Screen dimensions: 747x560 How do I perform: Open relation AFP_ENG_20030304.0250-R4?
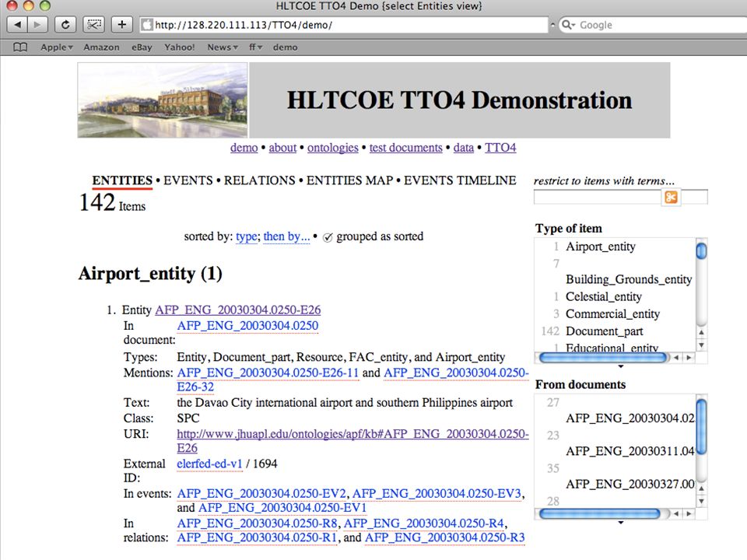[x=423, y=523]
